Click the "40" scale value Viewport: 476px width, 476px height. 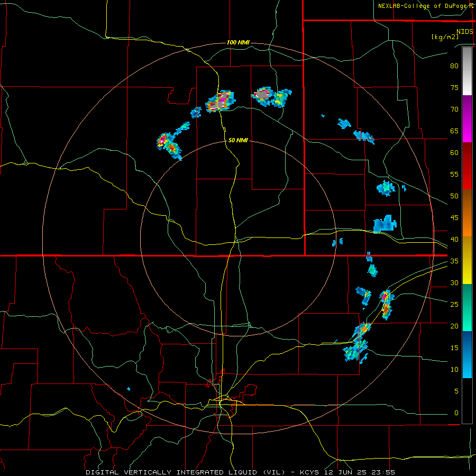454,239
